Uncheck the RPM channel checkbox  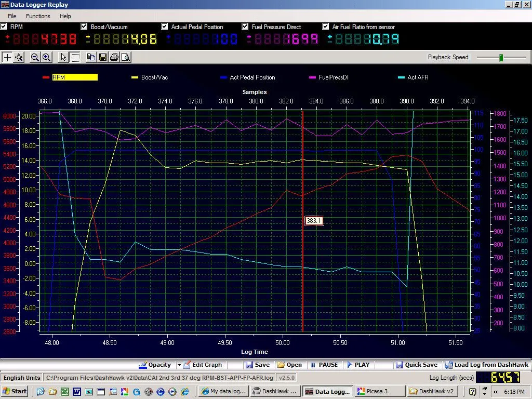[x=4, y=26]
